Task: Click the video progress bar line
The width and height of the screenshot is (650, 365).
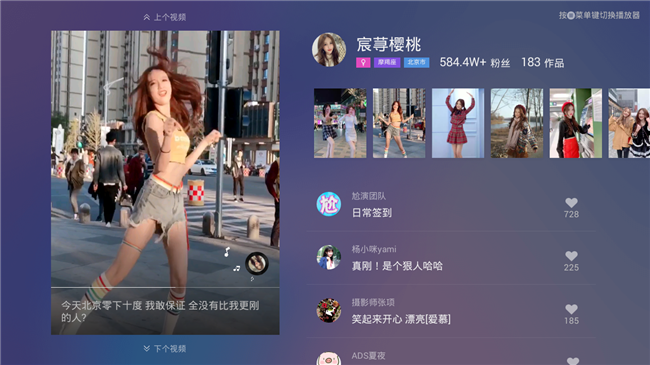Action: tap(165, 287)
